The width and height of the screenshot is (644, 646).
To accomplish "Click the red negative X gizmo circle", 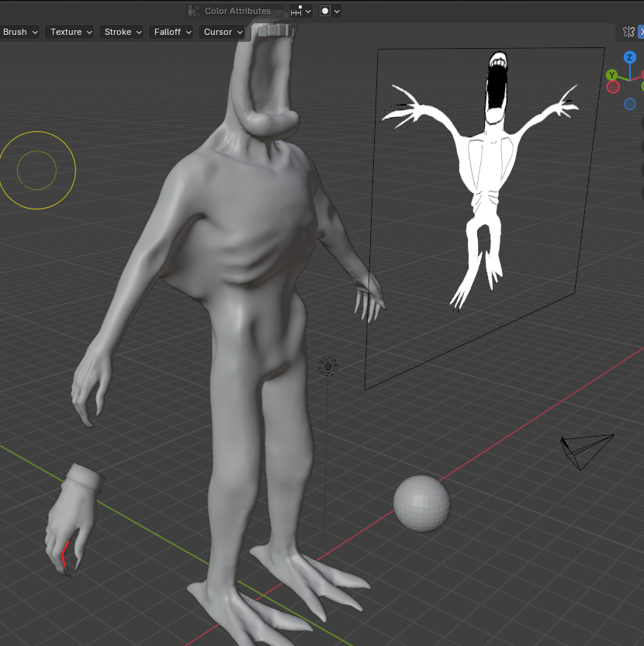I will click(613, 87).
